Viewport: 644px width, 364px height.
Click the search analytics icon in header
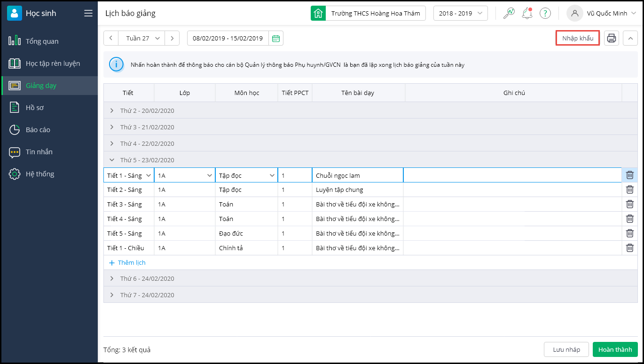point(509,13)
